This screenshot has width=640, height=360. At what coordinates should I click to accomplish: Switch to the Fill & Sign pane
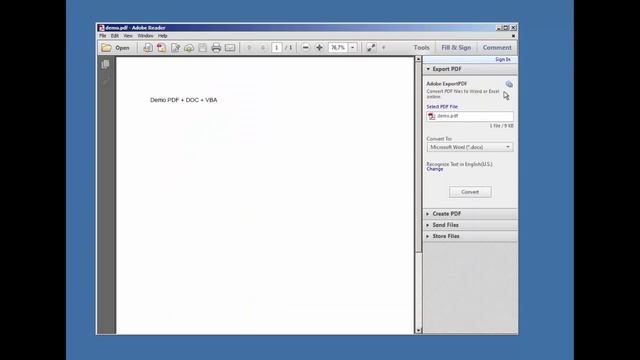coord(456,48)
